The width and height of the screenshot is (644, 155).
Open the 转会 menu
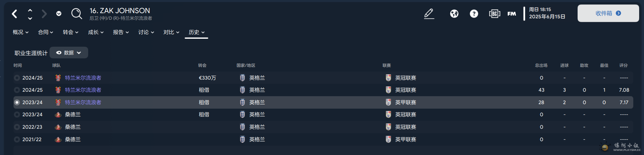(71, 32)
